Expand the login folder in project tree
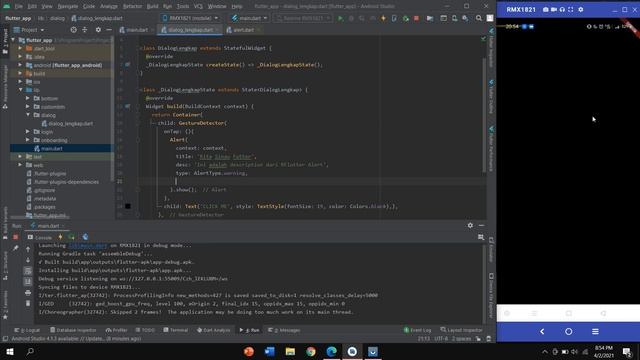Screen dimensions: 640x360 click(28, 132)
